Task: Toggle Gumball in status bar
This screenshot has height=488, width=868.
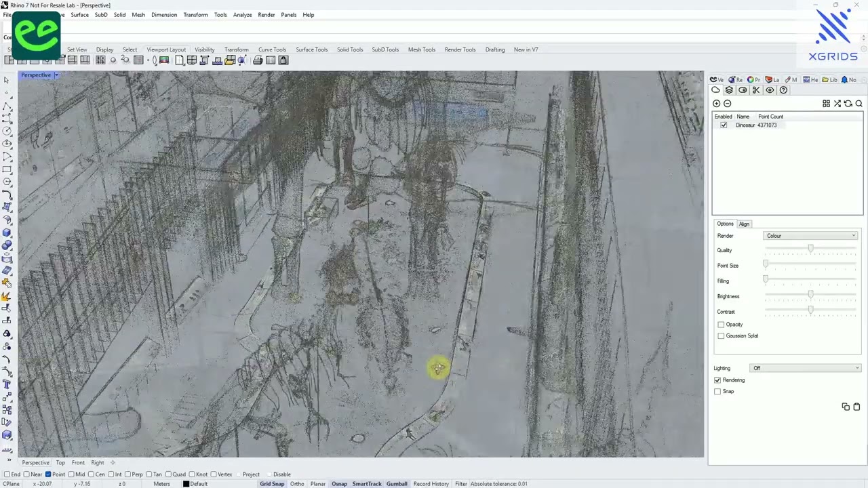Action: pos(397,484)
